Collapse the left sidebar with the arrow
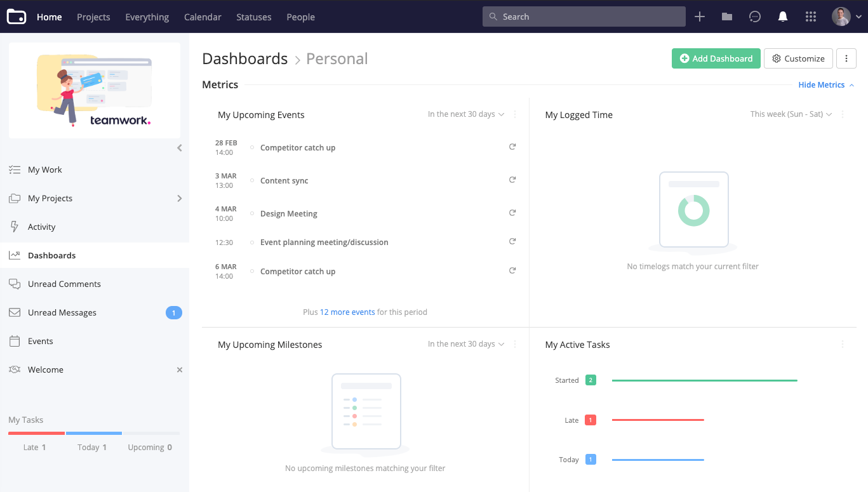The height and width of the screenshot is (492, 868). 180,148
